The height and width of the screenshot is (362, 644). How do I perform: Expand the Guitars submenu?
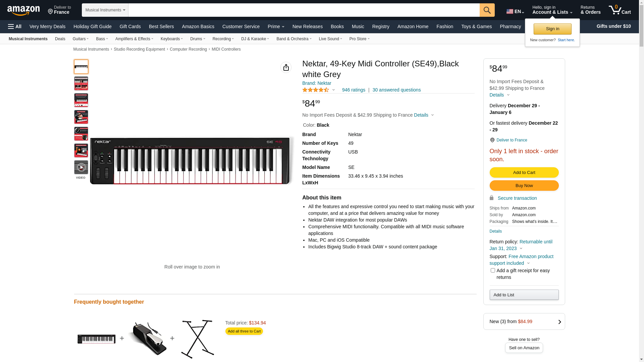[80, 39]
